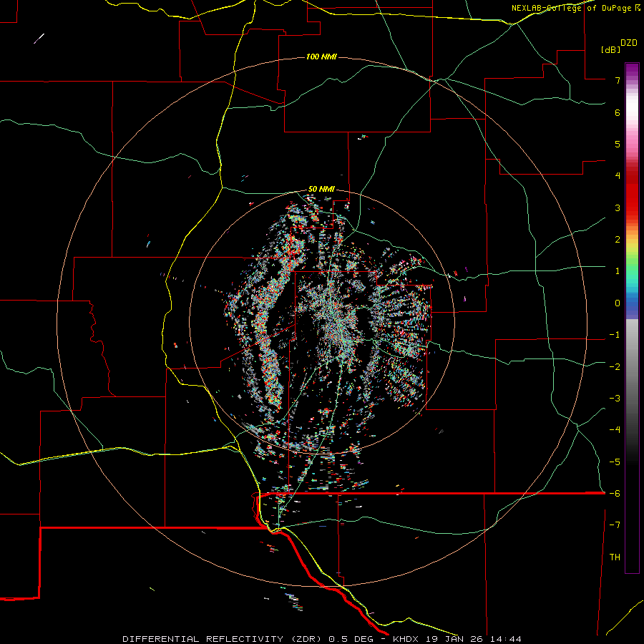Click the 100 NMI range ring label
This screenshot has width=644, height=644.
(321, 57)
